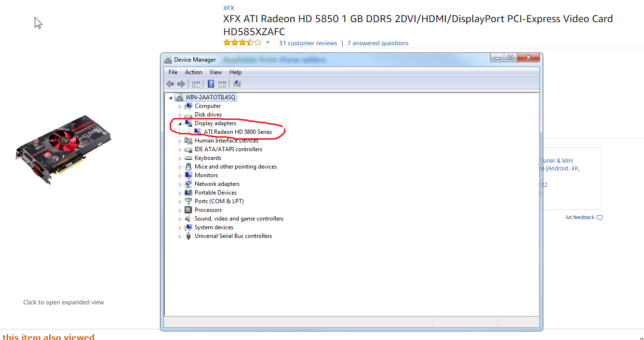The width and height of the screenshot is (644, 340).
Task: Click the Keyboards category icon
Action: coord(188,158)
